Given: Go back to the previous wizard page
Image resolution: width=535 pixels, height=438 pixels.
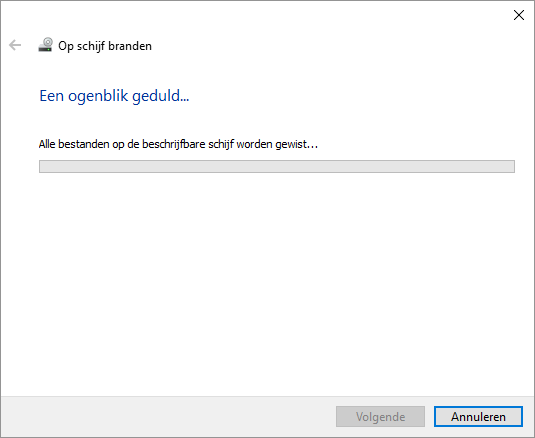Looking at the screenshot, I should click(15, 45).
